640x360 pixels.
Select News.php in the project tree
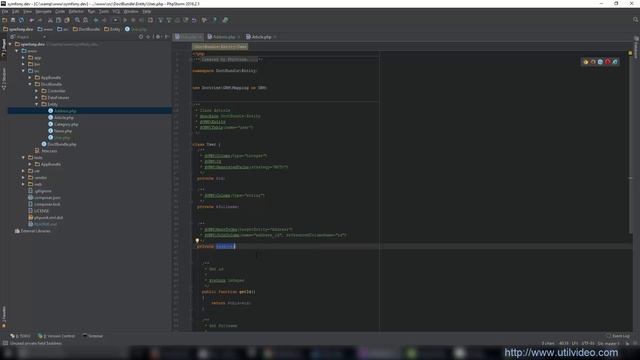62,131
